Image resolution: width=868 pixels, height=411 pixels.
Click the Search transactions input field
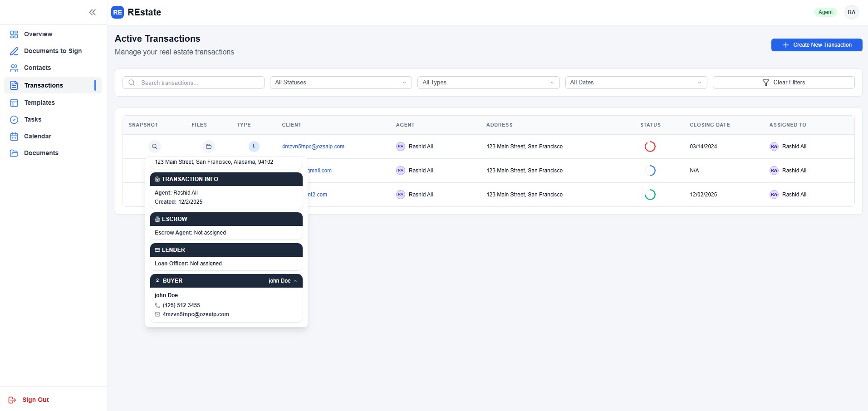(x=193, y=83)
